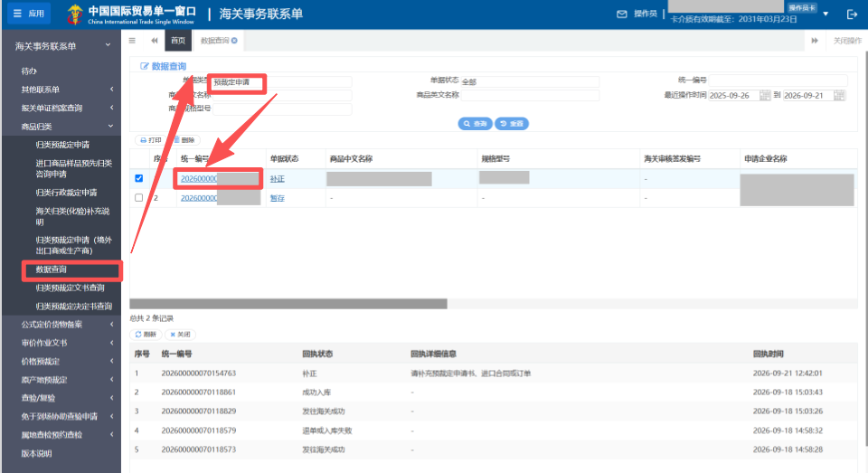Click the 商品英文名称 input field
Screen dimensions: 868x473
(x=530, y=95)
